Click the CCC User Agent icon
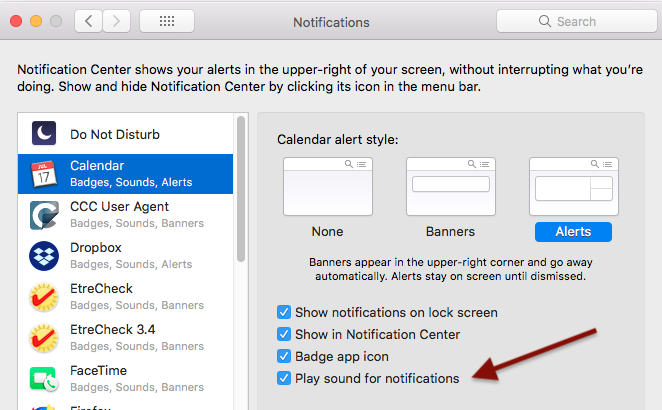Image resolution: width=662 pixels, height=410 pixels. tap(44, 215)
